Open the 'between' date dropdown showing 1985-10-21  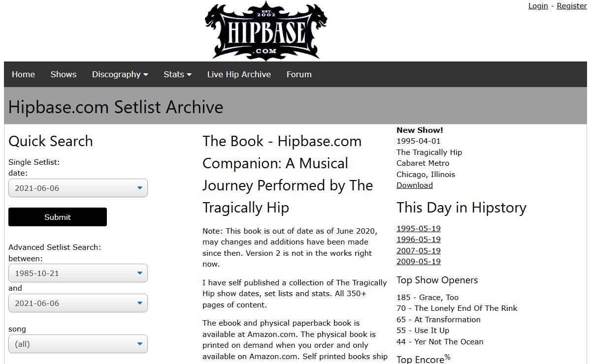point(78,273)
